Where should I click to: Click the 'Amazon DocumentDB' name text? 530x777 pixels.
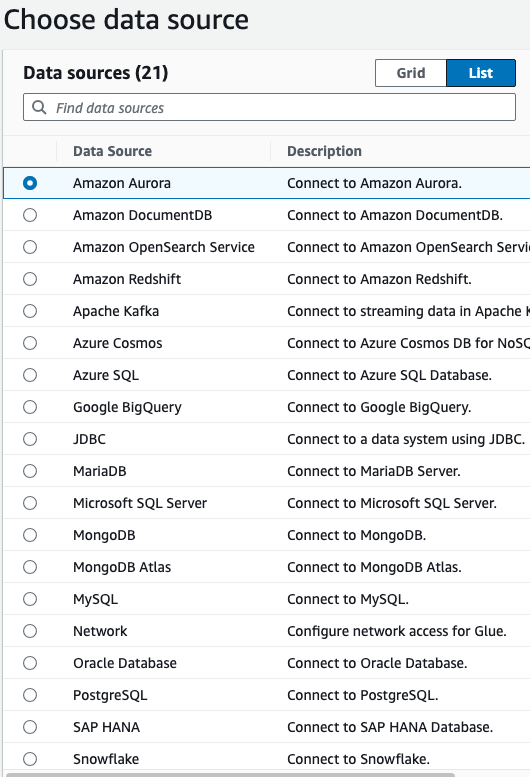coord(143,215)
